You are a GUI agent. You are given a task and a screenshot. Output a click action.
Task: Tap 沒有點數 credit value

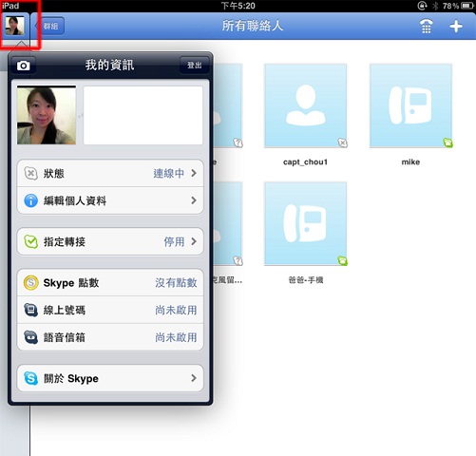click(x=176, y=283)
